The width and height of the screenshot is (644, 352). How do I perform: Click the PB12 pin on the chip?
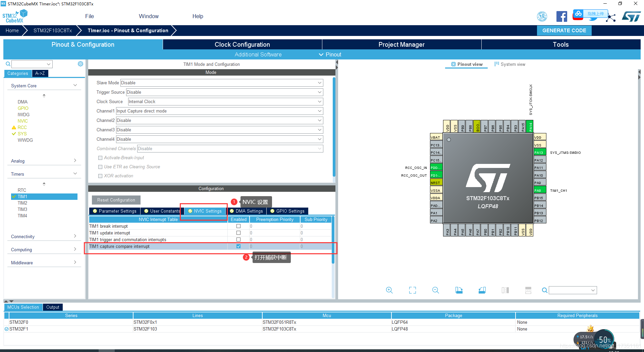540,221
